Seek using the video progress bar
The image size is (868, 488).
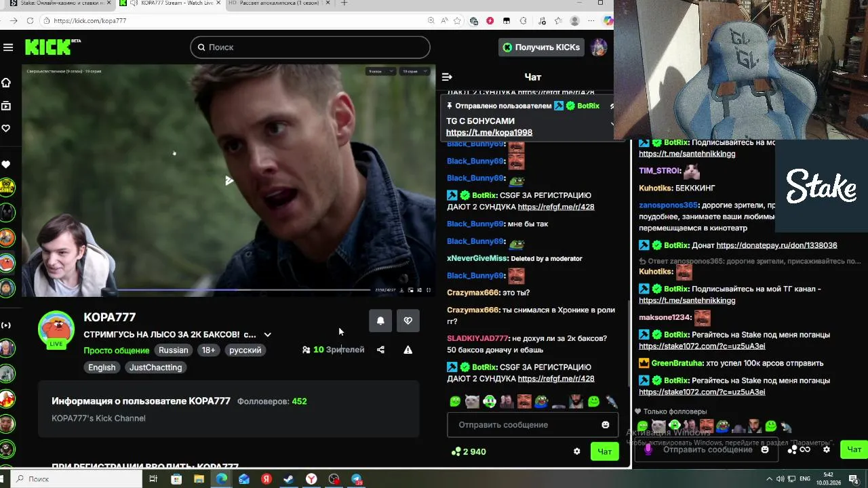244,290
